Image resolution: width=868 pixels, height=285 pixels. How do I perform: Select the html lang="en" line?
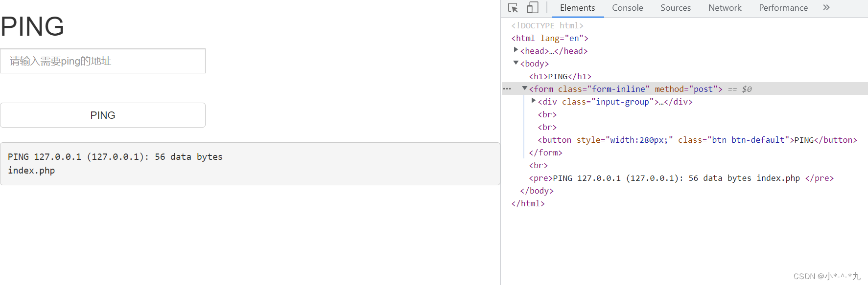[550, 38]
